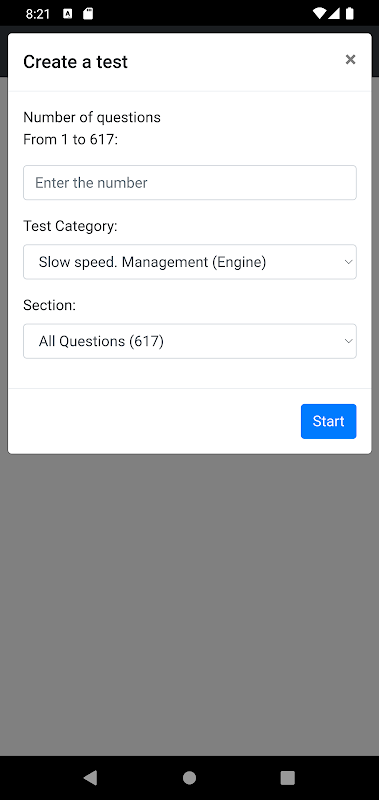Tap the keyboard A icon in status bar
Viewport: 379px width, 800px height.
point(67,14)
